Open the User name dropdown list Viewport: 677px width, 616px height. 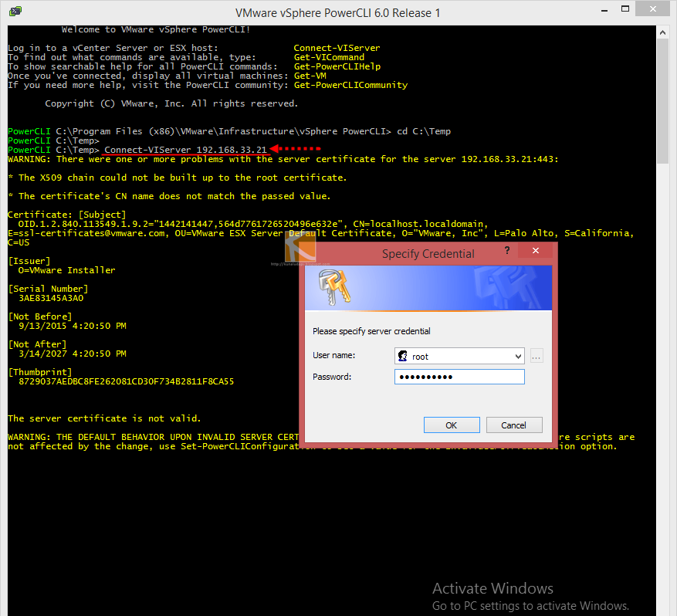pyautogui.click(x=516, y=355)
